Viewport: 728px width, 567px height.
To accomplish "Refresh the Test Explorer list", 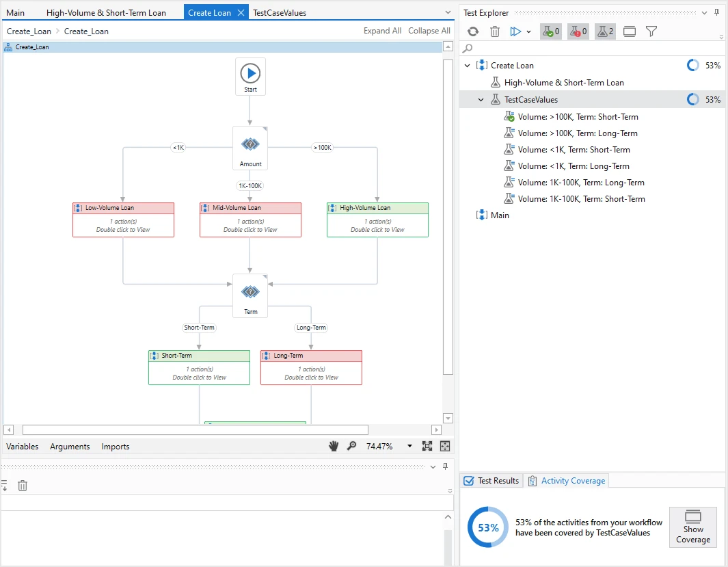I will coord(472,31).
